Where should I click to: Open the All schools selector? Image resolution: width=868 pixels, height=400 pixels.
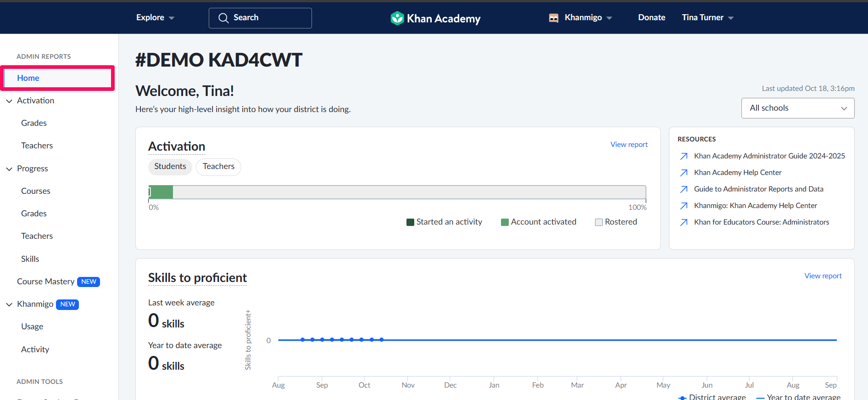pos(798,108)
